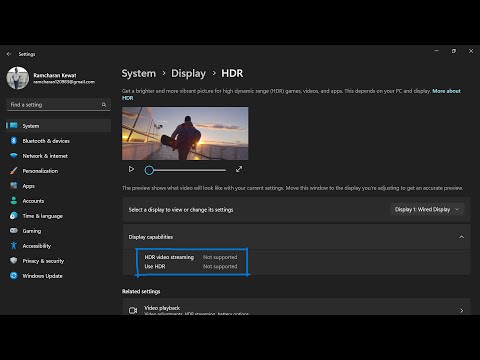Open Gaming settings label
Image resolution: width=480 pixels, height=360 pixels.
point(32,231)
